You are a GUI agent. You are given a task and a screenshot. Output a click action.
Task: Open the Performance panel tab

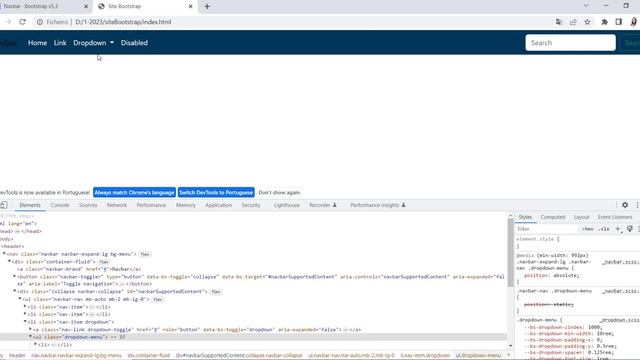coord(151,205)
